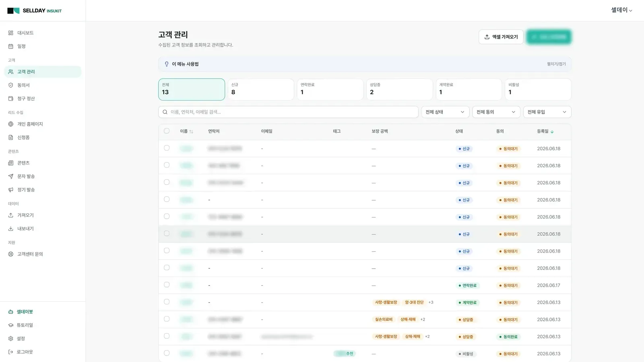Screen dimensions: 644x362
Task: Open the 대시보드 grid icon
Action: 11,33
